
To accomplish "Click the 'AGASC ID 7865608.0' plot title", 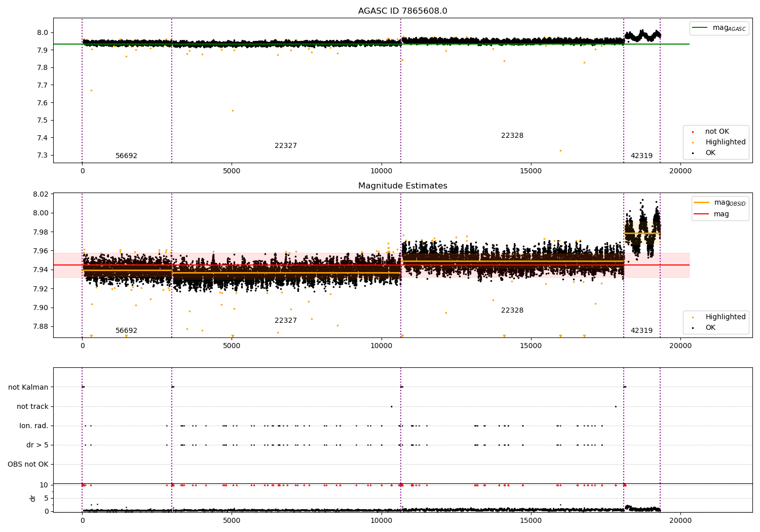I will tap(403, 11).
